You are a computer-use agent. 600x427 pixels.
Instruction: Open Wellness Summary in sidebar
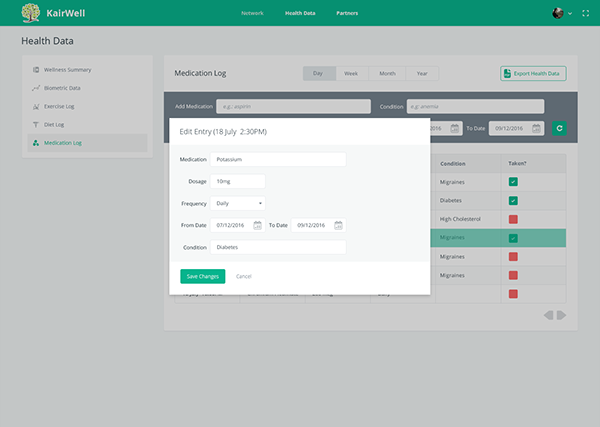point(67,70)
